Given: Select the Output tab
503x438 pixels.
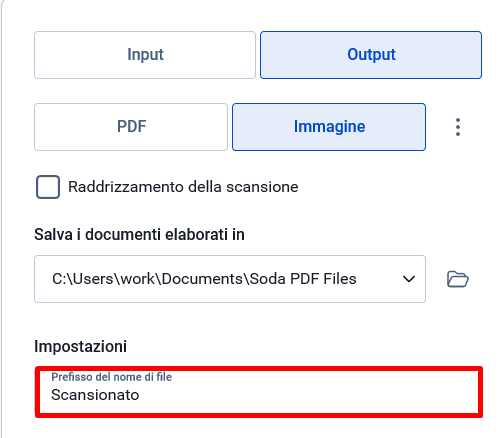Looking at the screenshot, I should coord(371,55).
